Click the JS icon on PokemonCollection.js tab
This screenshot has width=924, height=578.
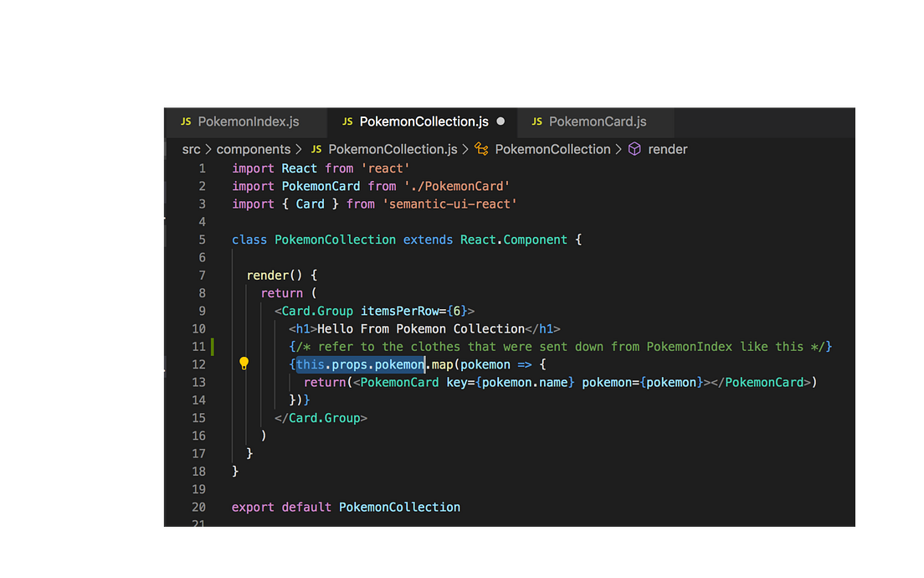click(x=347, y=121)
